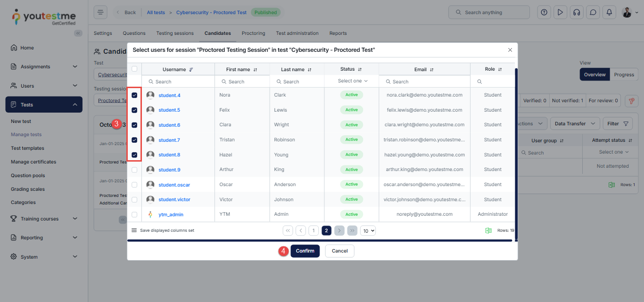Switch to the Proctoring tab

(253, 33)
